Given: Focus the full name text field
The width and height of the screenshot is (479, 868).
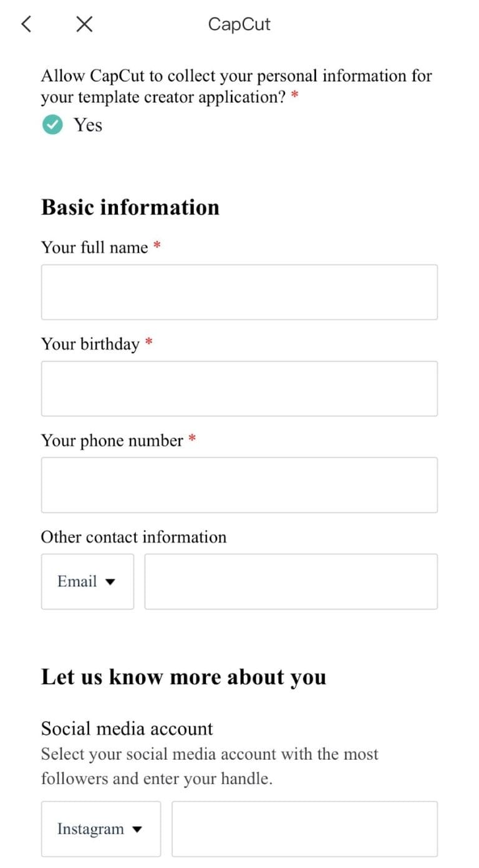Looking at the screenshot, I should (239, 292).
